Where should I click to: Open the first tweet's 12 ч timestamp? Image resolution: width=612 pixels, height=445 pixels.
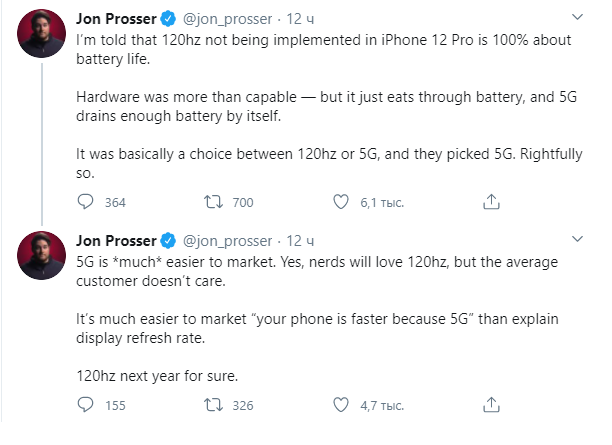coord(301,19)
